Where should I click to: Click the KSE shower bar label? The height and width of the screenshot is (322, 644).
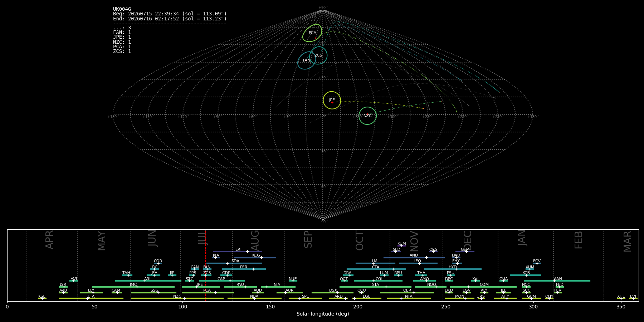pos(42,297)
